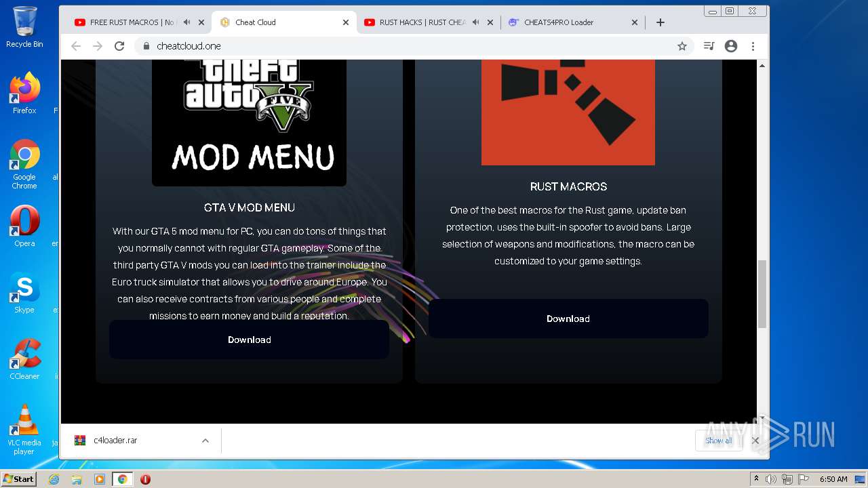
Task: Open Opera desktop shortcut
Action: coord(24,226)
